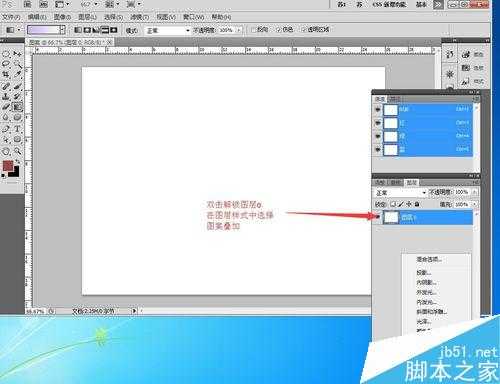This screenshot has width=500, height=384.
Task: Select the Crop tool
Action: 6,75
